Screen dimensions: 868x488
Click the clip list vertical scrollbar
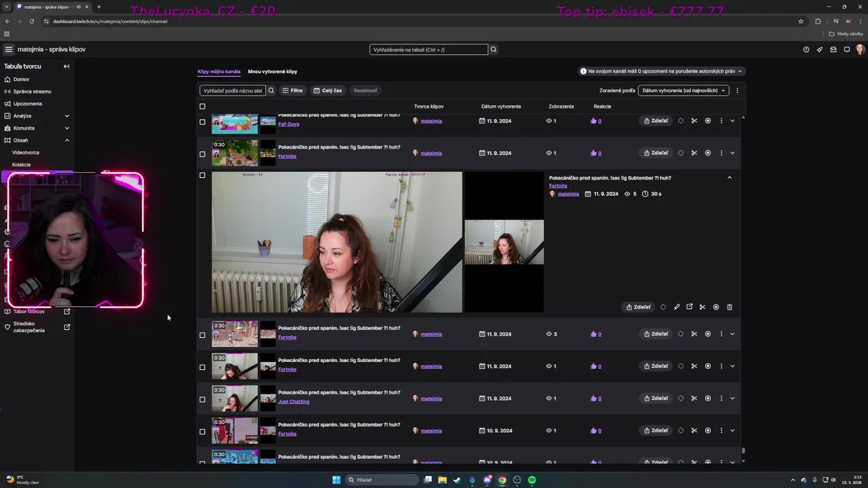(743, 451)
